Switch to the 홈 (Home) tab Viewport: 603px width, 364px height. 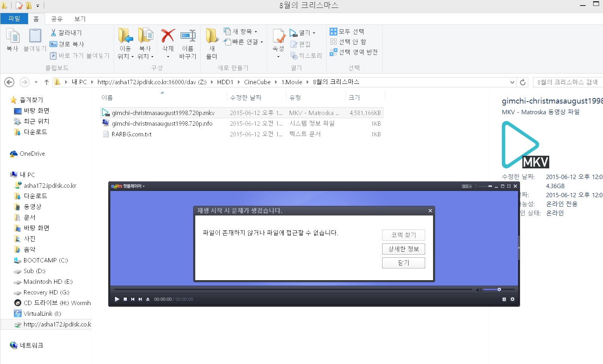point(36,19)
